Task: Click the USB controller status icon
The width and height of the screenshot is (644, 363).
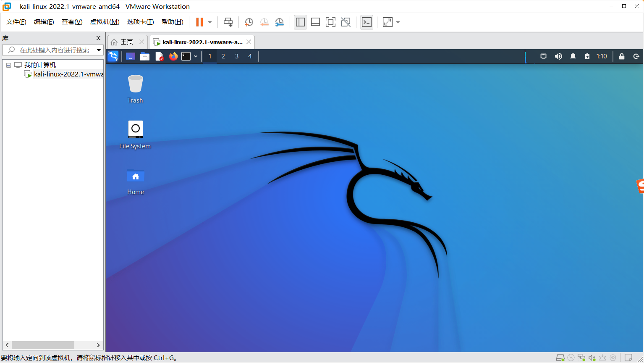Action: pos(602,358)
